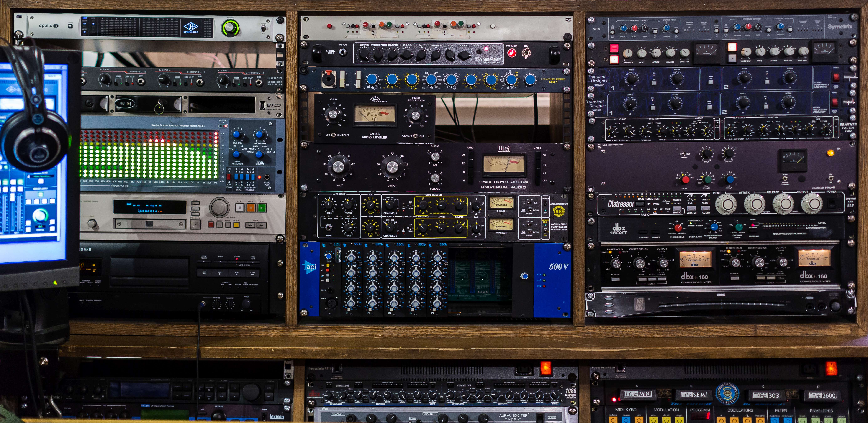Click the orange Pause button

point(251,208)
